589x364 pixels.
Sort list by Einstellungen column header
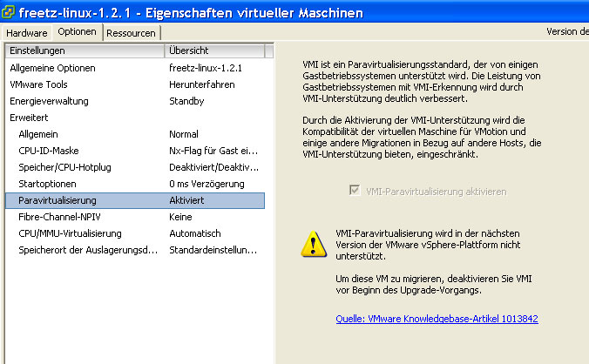[x=83, y=51]
